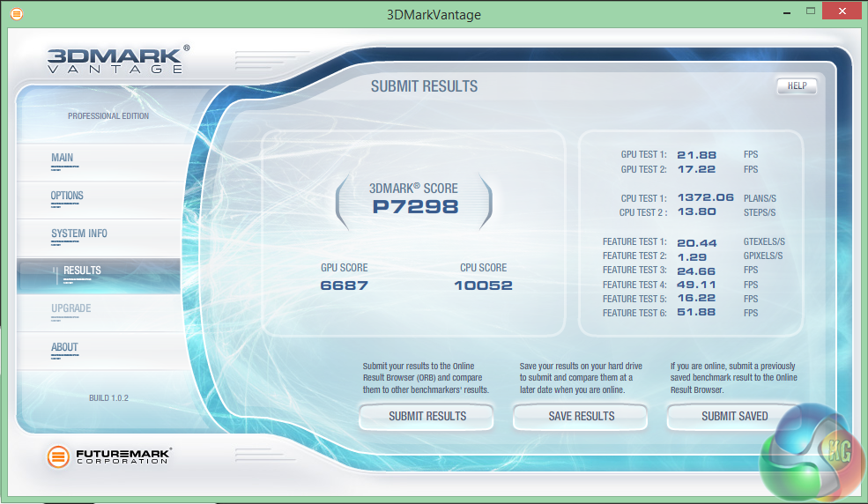Click CPU score value 10052

pos(483,285)
